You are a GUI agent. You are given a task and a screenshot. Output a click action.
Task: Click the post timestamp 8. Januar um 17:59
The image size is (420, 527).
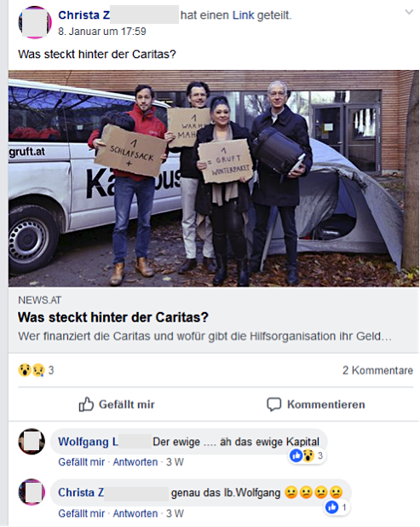(102, 32)
